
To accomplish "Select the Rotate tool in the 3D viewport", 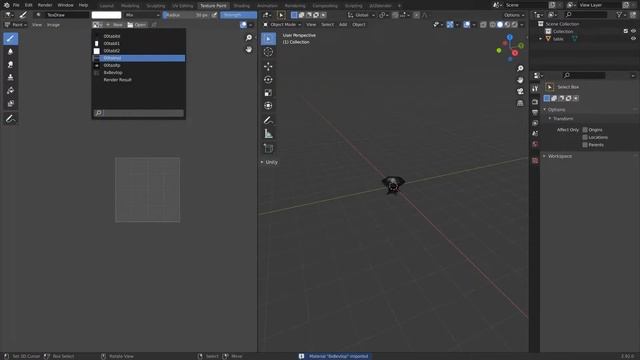I will (268, 80).
